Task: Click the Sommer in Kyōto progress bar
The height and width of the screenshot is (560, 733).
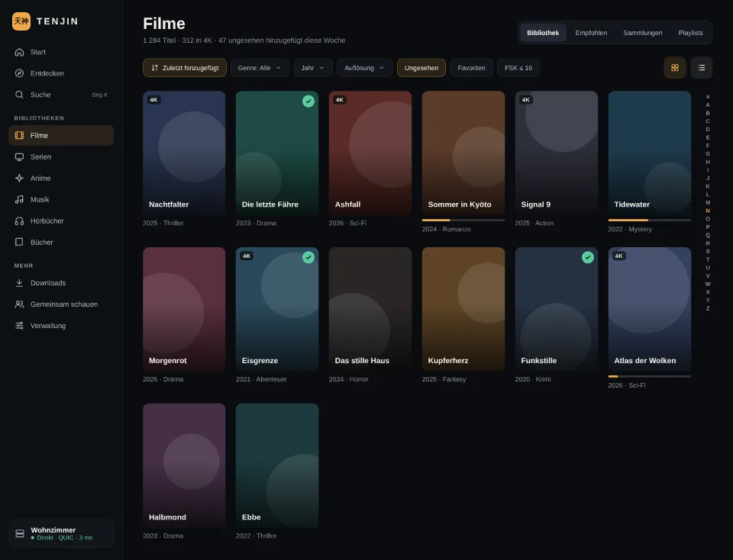Action: [463, 220]
